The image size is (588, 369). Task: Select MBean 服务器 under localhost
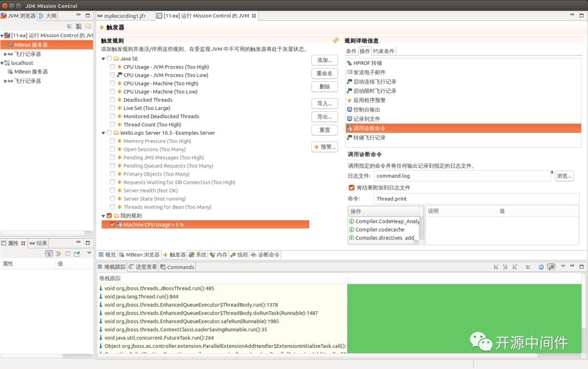[30, 72]
